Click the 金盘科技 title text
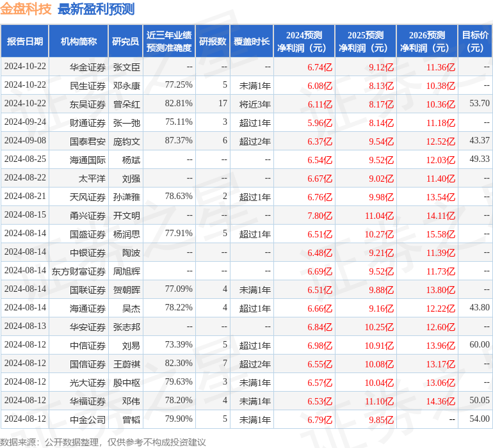This screenshot has width=493, height=448. pyautogui.click(x=26, y=9)
